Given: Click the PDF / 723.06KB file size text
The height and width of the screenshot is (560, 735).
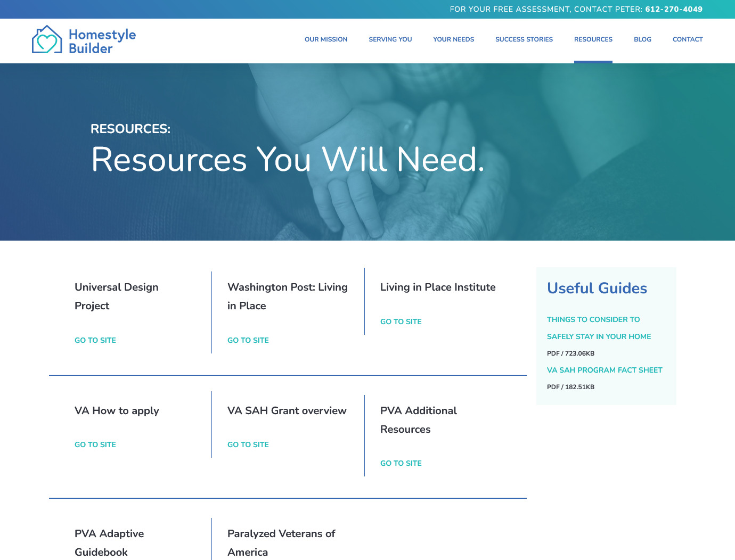Looking at the screenshot, I should [x=570, y=353].
